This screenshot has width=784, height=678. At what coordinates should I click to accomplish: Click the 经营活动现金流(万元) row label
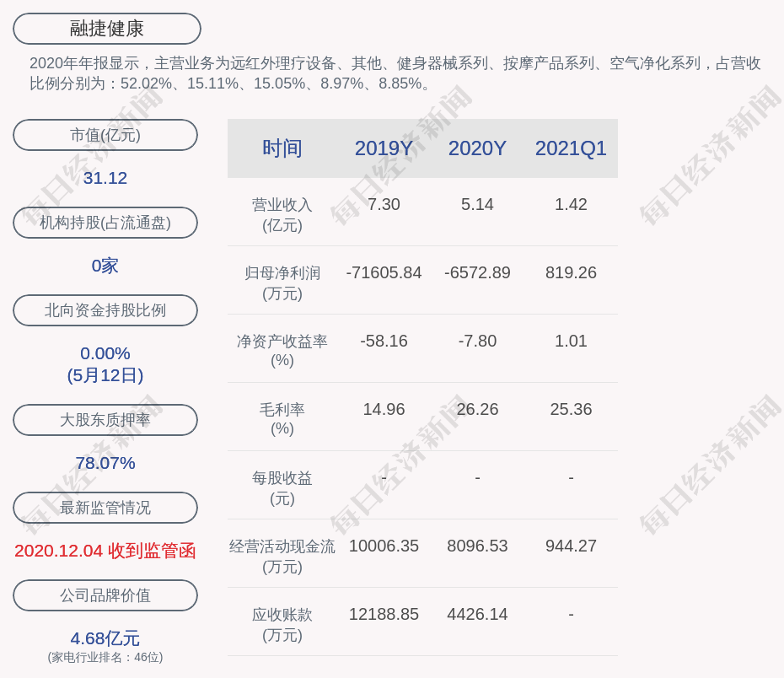[x=282, y=557]
